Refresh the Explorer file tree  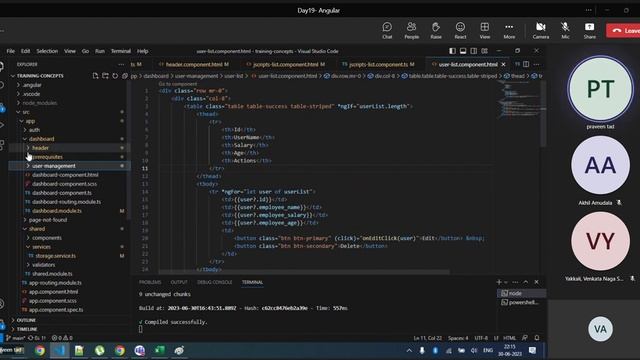coord(115,76)
